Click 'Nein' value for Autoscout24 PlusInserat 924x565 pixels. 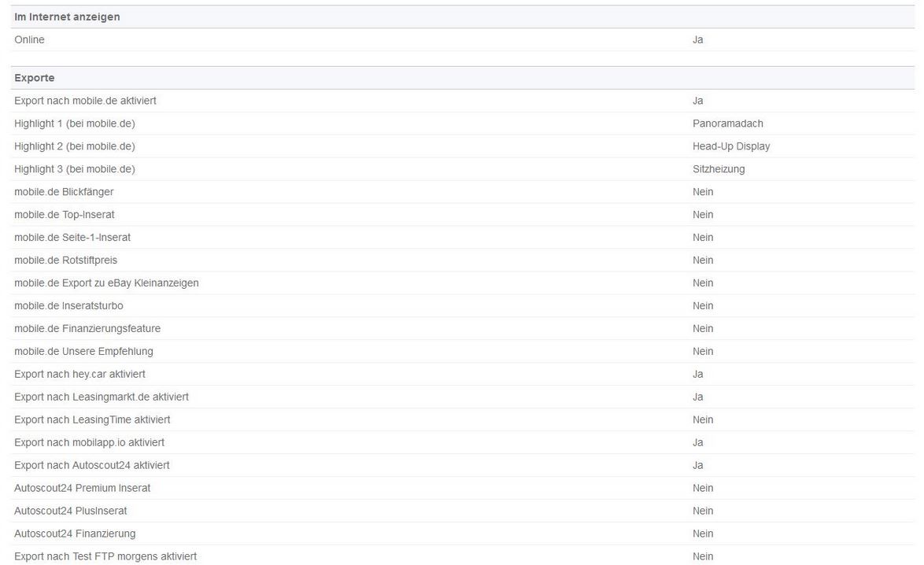click(x=703, y=511)
